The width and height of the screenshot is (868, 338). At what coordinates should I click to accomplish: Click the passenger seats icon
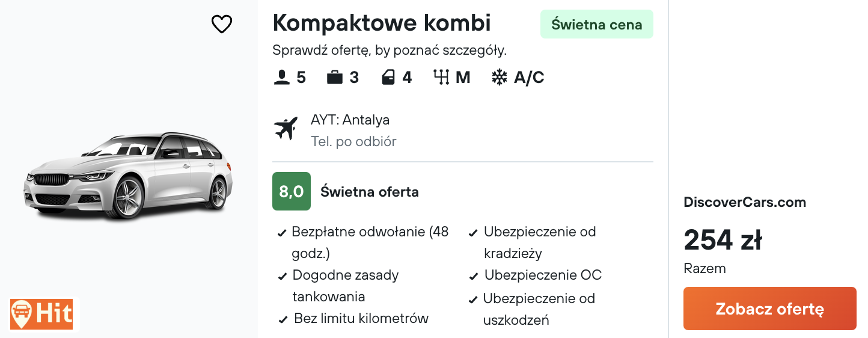[281, 78]
